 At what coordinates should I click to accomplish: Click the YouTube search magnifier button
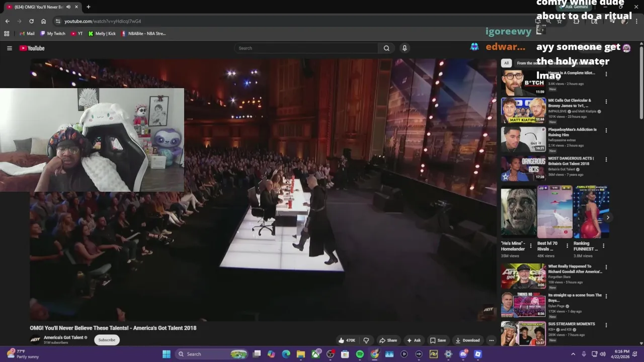click(386, 48)
